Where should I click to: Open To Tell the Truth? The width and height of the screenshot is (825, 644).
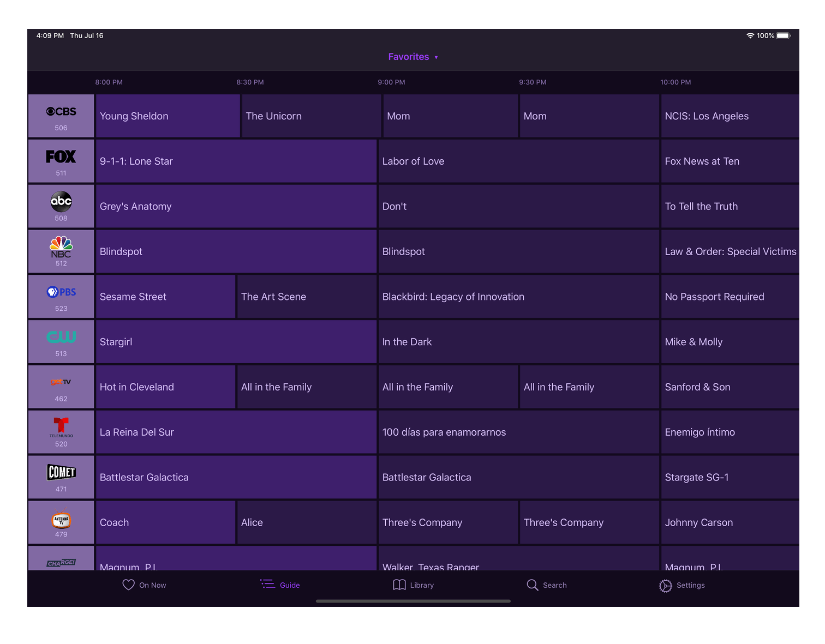click(730, 207)
